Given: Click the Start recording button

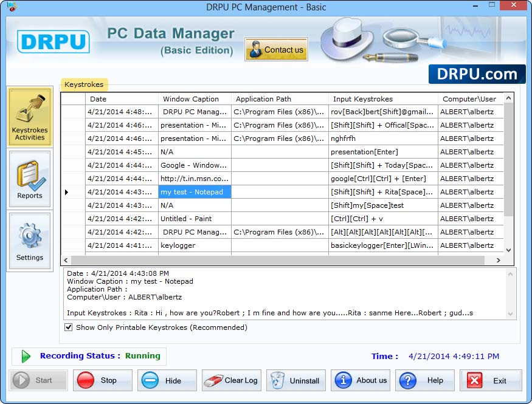Looking at the screenshot, I should 38,380.
